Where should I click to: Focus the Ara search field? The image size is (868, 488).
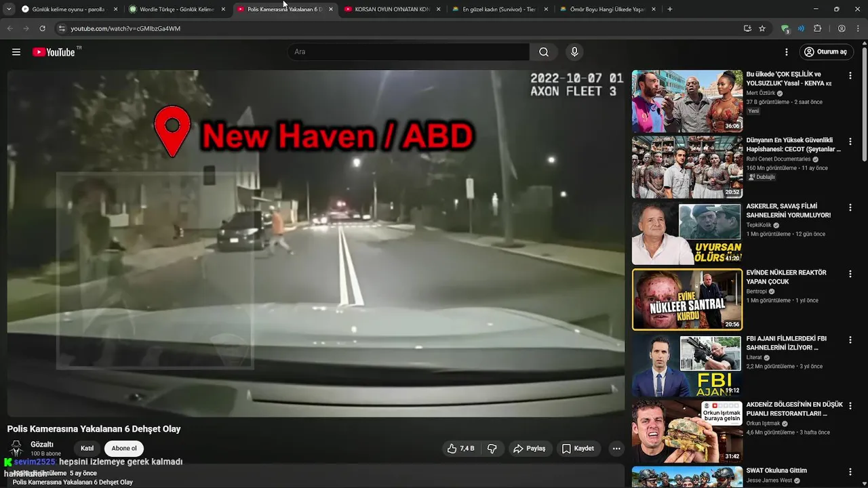409,52
